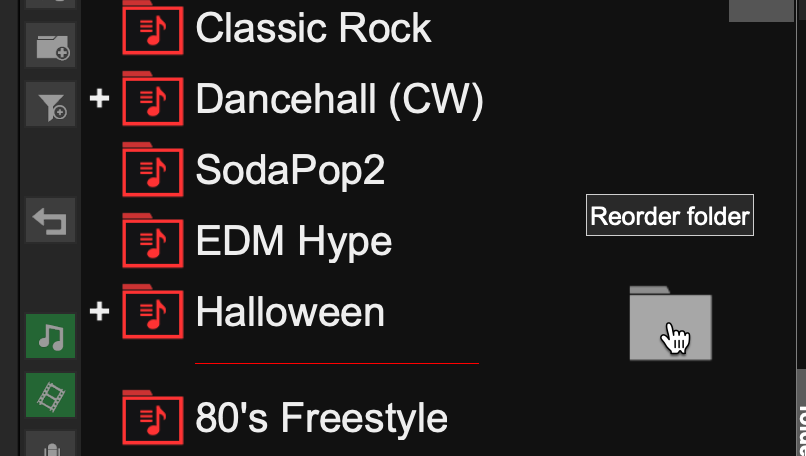Select the EDM Hype list
Viewport: 806px width, 456px height.
tap(294, 242)
